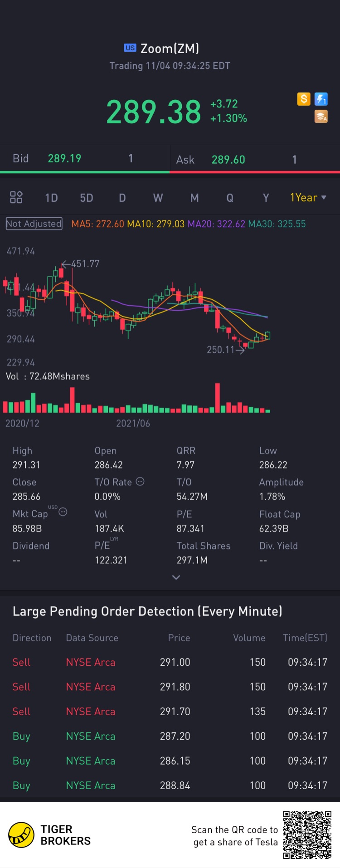Viewport: 340px width, 868px height.
Task: Switch to the 5D chart tab
Action: [87, 198]
